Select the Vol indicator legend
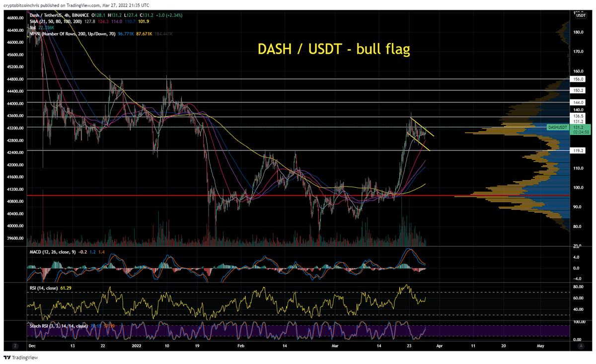Image resolution: width=596 pixels, height=364 pixels. pyautogui.click(x=32, y=27)
